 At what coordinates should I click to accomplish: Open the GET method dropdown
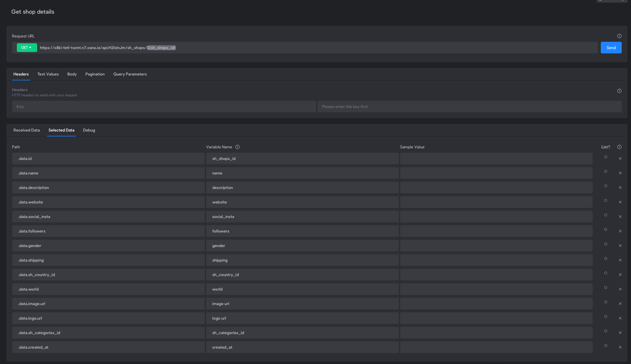tap(27, 48)
